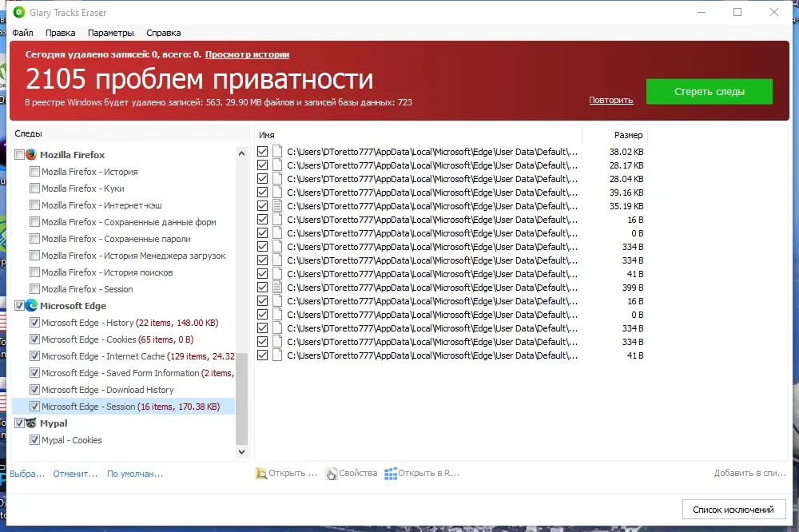799x532 pixels.
Task: Click the traces list scrollbar thumb
Action: pos(241,398)
